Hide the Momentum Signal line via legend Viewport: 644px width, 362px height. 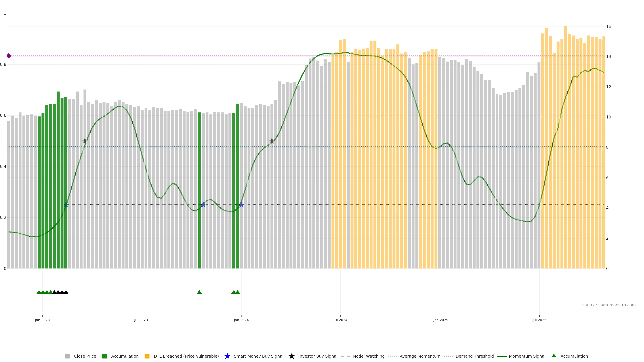tap(527, 356)
